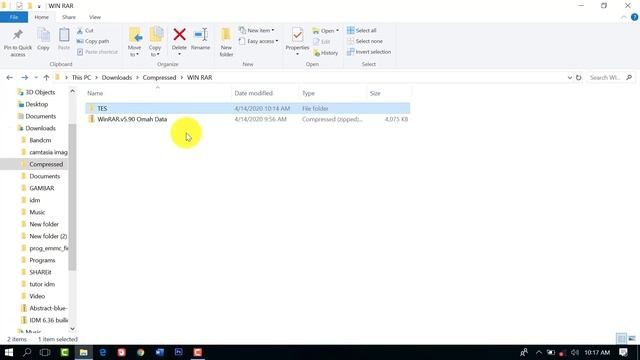Create a New folder from ribbon

coord(226,42)
